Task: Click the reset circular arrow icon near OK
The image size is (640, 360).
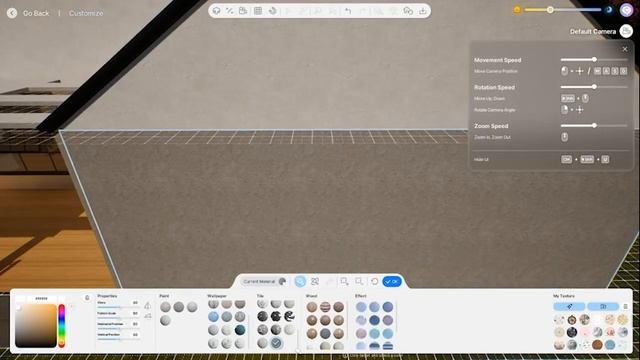Action: click(374, 281)
